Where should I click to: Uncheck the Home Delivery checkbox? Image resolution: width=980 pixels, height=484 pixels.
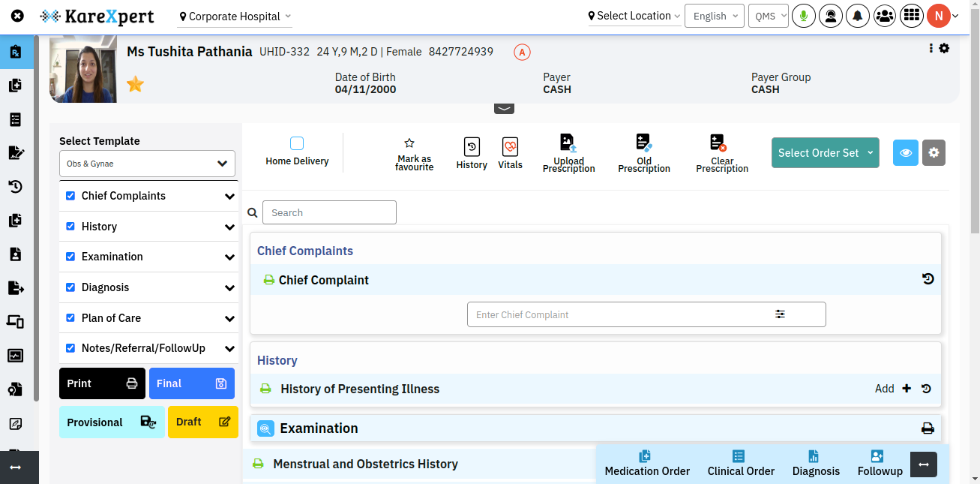click(x=297, y=141)
